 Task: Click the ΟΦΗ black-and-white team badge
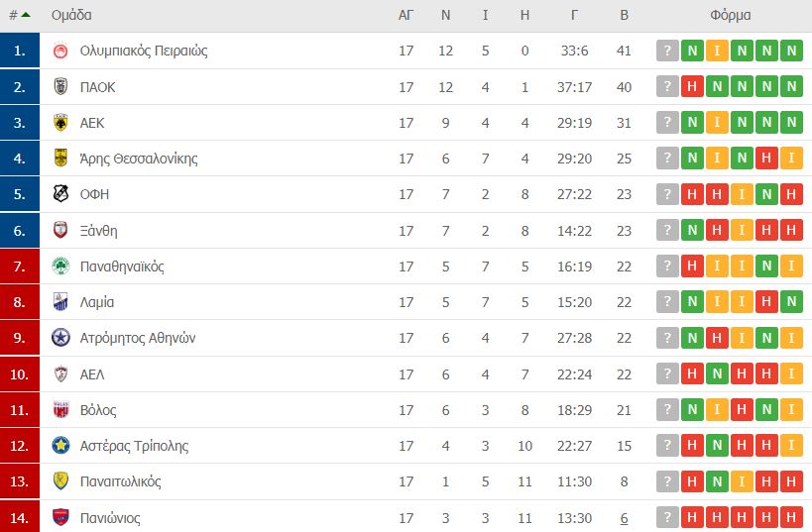tap(60, 194)
